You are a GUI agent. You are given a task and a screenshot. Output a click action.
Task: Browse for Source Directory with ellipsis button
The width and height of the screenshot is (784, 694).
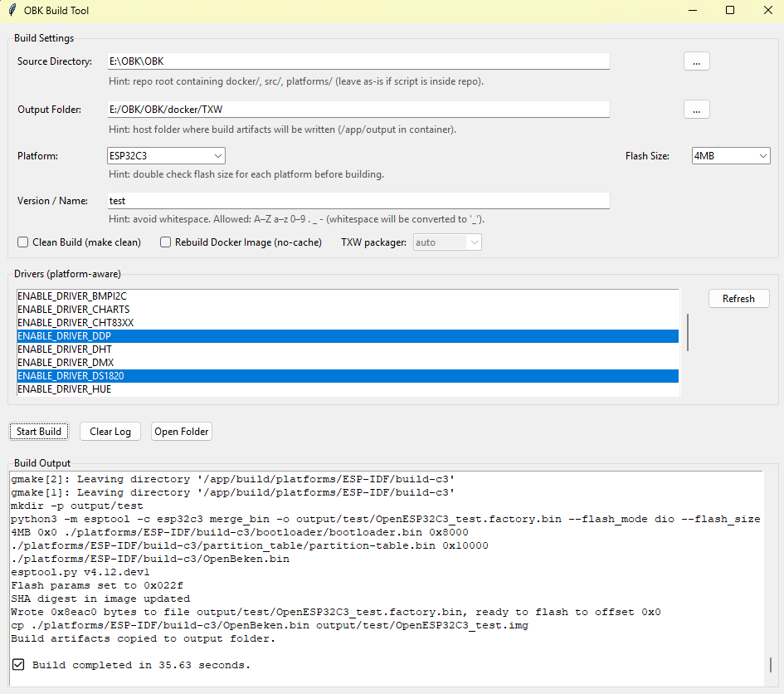click(696, 61)
